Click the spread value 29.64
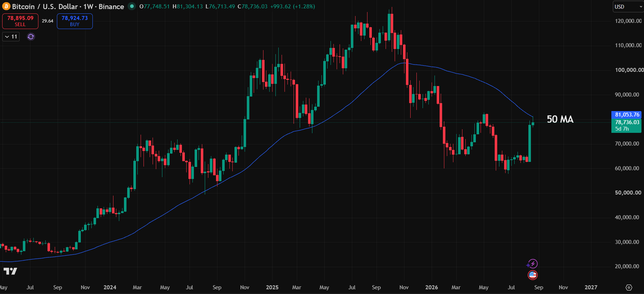This screenshot has height=294, width=644. pos(47,21)
